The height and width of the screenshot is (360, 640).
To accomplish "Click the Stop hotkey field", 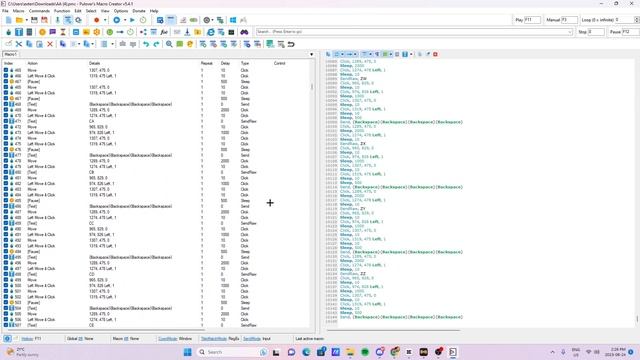I will [x=596, y=32].
